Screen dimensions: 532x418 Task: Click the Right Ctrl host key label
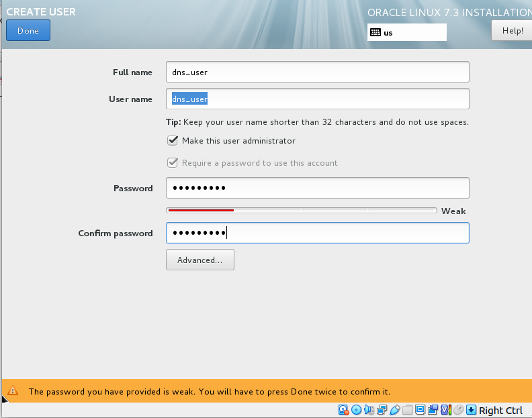tap(500, 410)
